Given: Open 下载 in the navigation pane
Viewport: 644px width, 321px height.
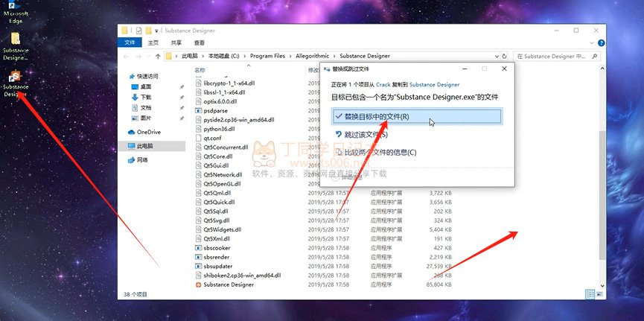Looking at the screenshot, I should pyautogui.click(x=141, y=98).
